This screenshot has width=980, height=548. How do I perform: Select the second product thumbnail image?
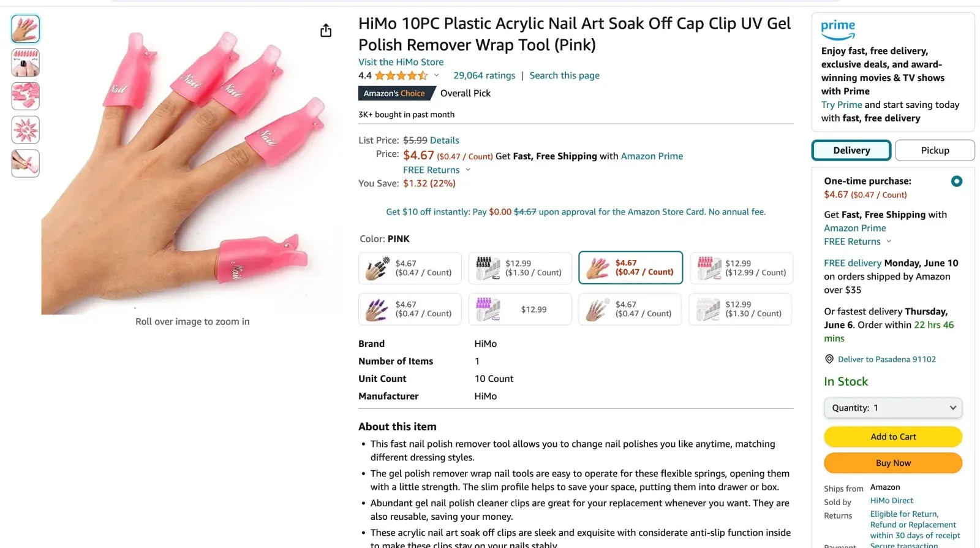[26, 63]
